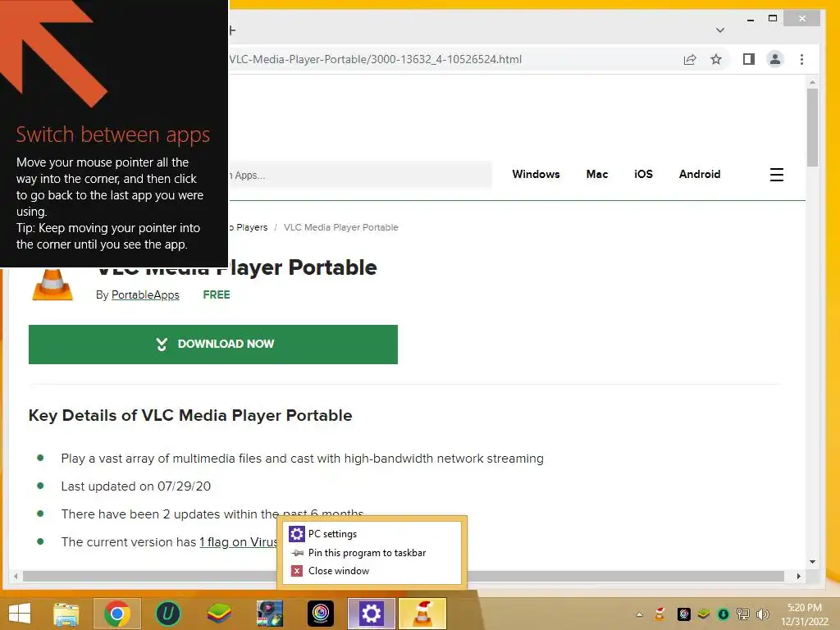Bookmark this page with the star
840x630 pixels.
click(x=716, y=59)
